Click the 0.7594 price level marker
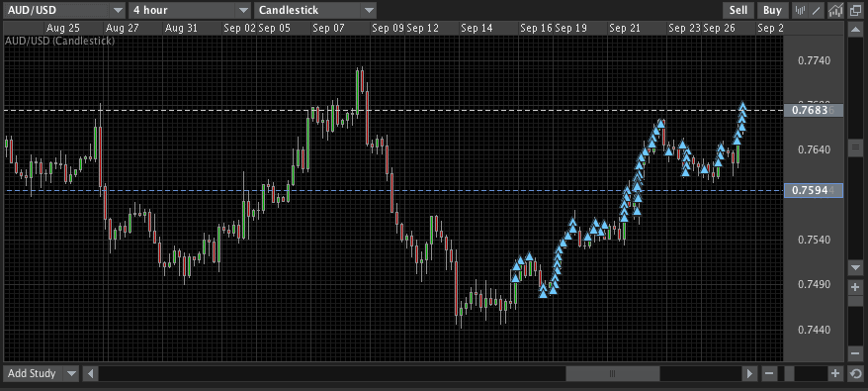Image resolution: width=868 pixels, height=391 pixels. tap(814, 191)
